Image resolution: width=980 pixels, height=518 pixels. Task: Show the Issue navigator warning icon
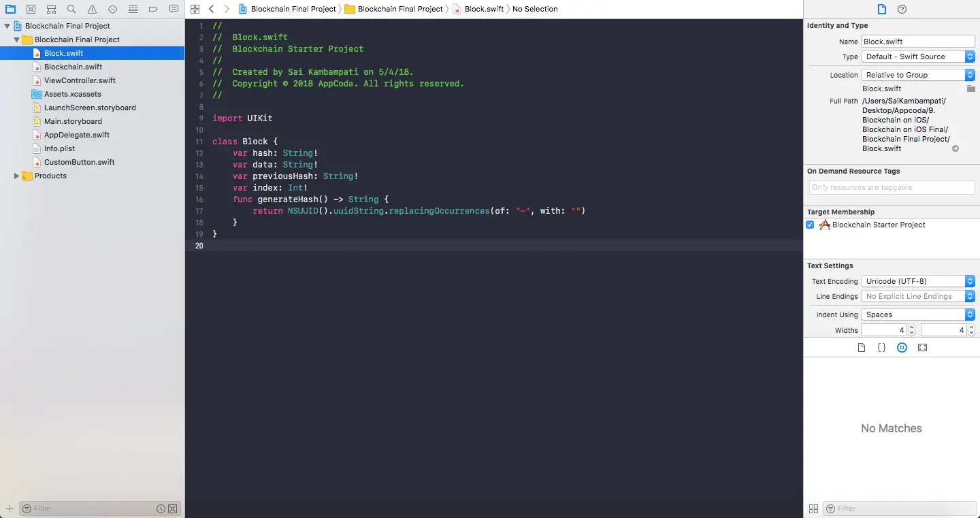(x=92, y=9)
